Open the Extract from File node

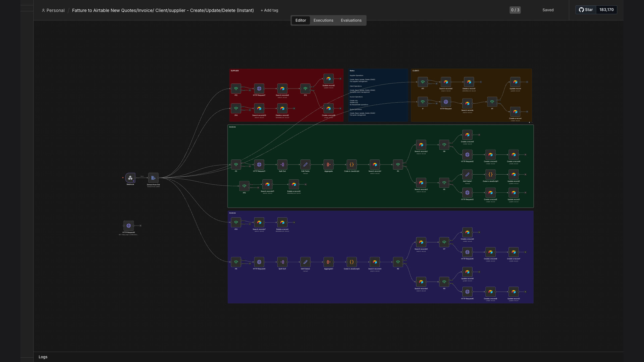153,178
